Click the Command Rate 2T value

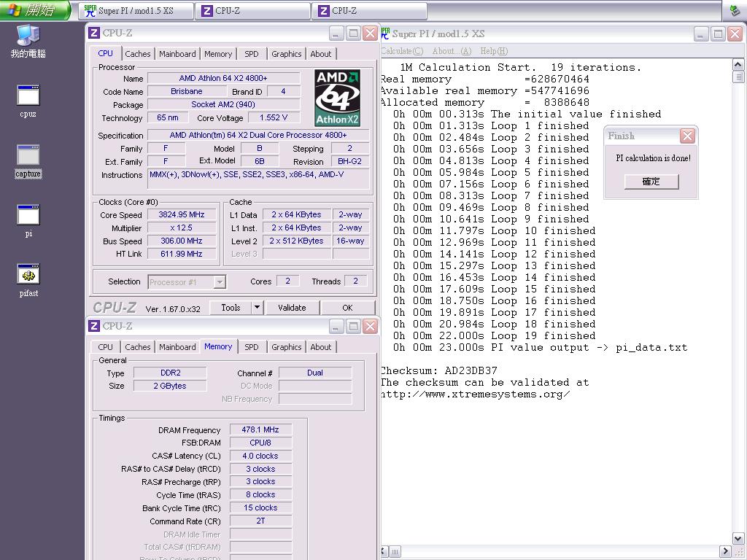pos(260,521)
